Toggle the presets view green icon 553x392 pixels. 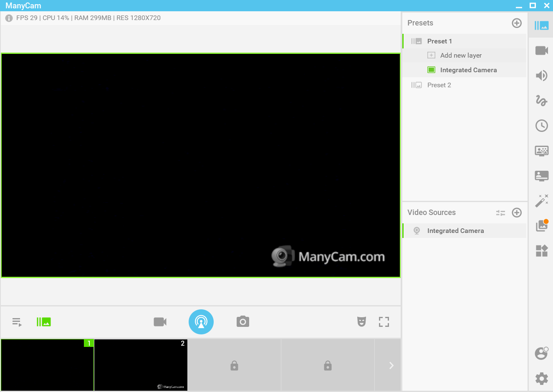[x=43, y=322]
